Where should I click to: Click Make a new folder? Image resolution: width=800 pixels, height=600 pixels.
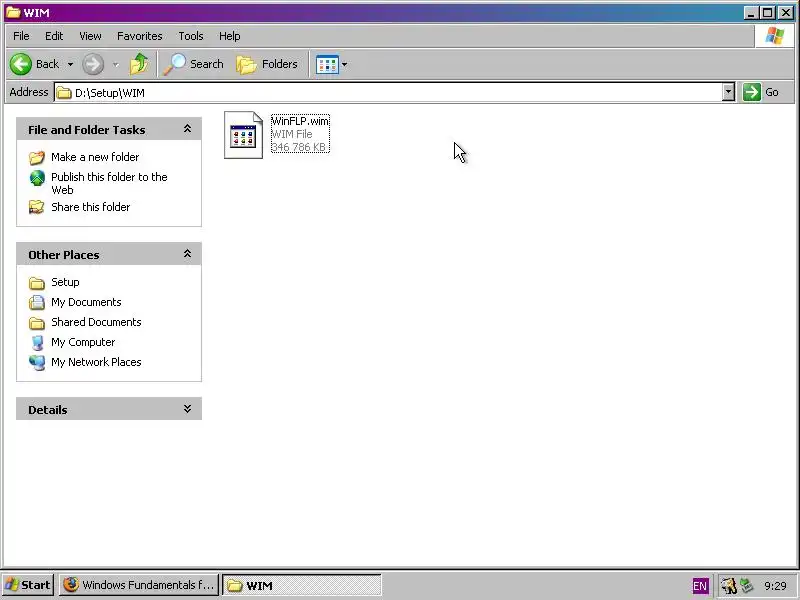[95, 157]
